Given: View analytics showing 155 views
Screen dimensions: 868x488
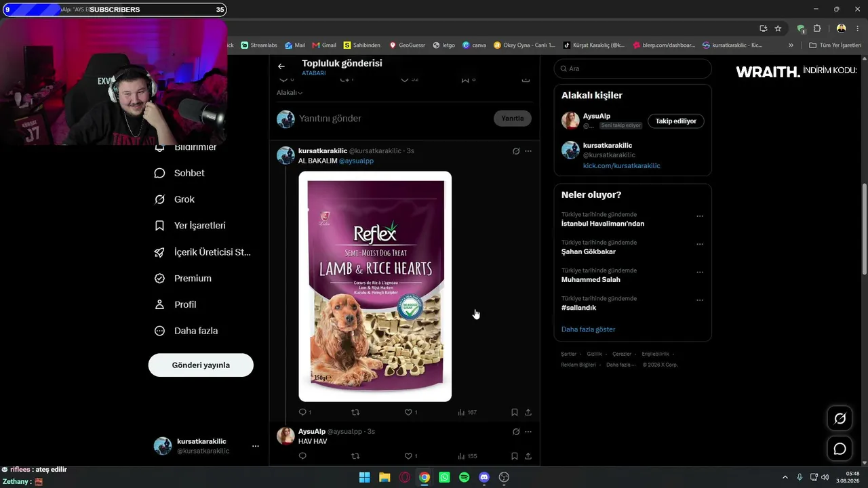Looking at the screenshot, I should coord(467,456).
